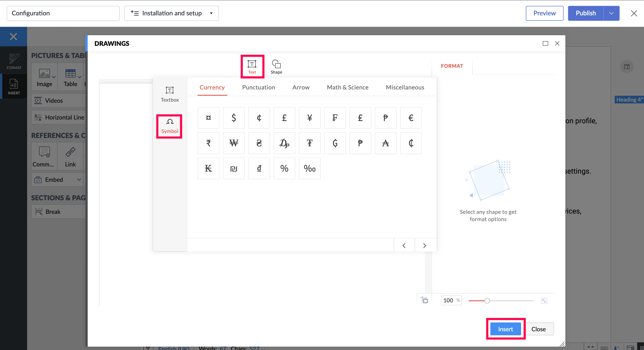Select the Shape tool icon
Screen dimensions: 644x350
[276, 64]
